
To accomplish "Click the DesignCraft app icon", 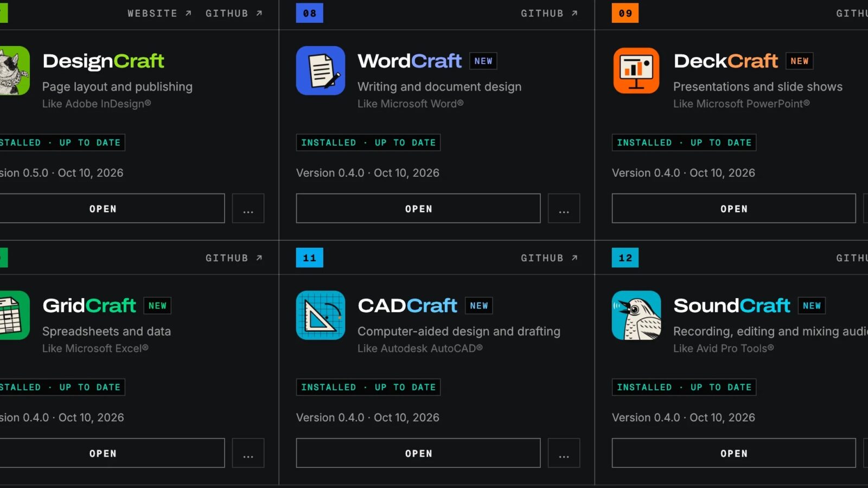I will point(15,70).
